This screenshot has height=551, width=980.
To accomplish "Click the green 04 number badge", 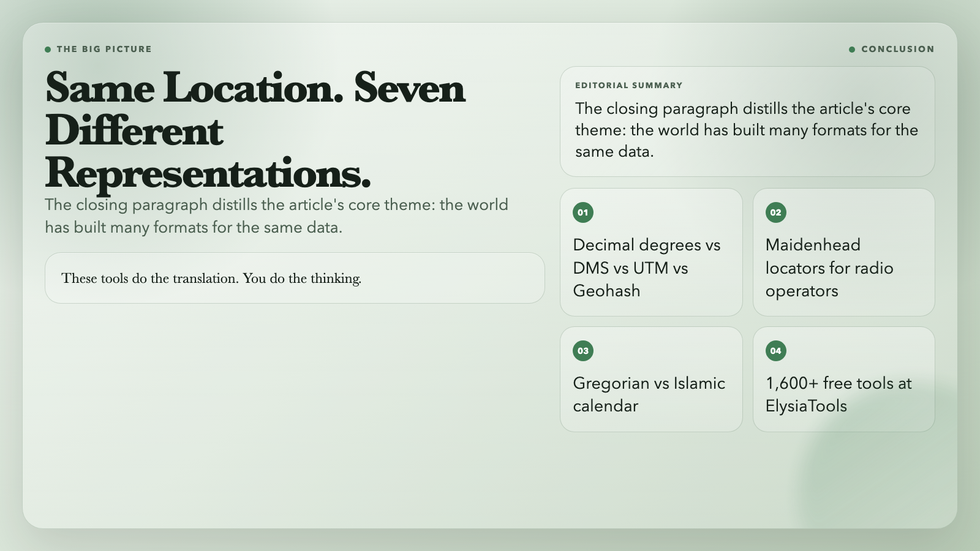I will [776, 351].
